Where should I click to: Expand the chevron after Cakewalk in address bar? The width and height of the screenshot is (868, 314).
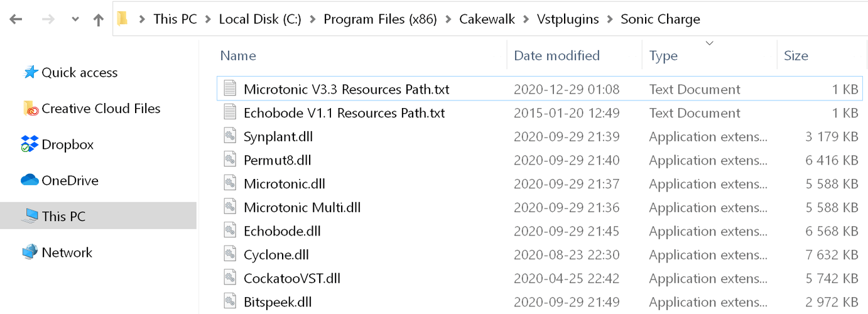[525, 19]
